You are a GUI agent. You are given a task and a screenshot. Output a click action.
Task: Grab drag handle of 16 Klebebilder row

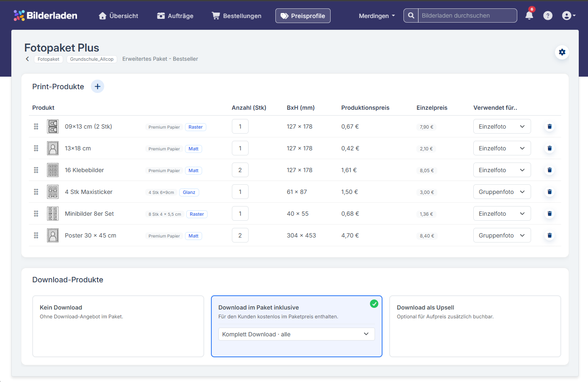tap(36, 170)
